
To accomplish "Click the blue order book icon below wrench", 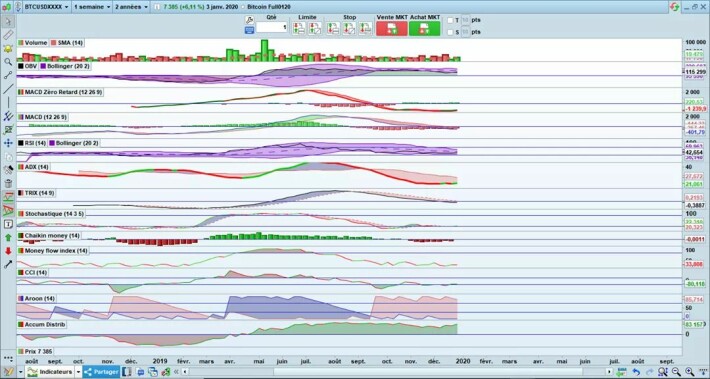I will 249,30.
